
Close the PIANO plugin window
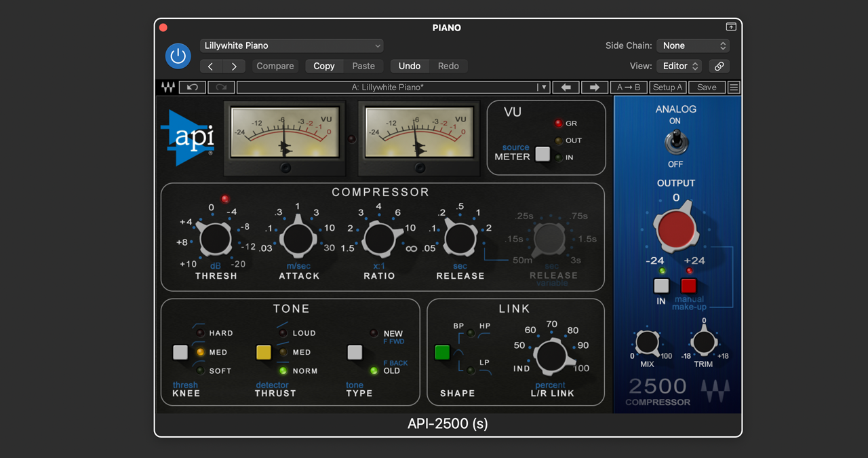click(163, 28)
